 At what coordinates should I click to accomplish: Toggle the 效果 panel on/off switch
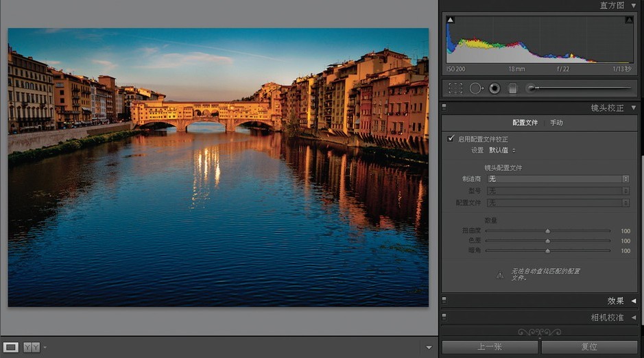point(444,300)
